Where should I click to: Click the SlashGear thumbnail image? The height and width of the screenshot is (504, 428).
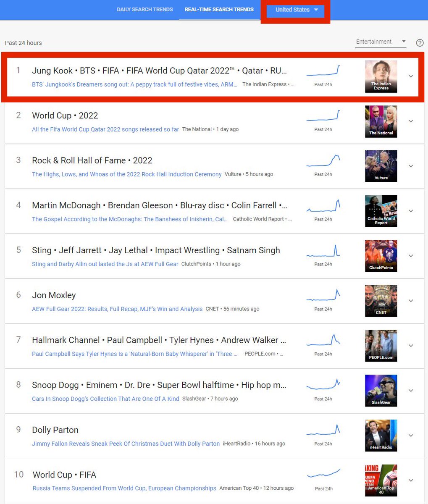[381, 391]
